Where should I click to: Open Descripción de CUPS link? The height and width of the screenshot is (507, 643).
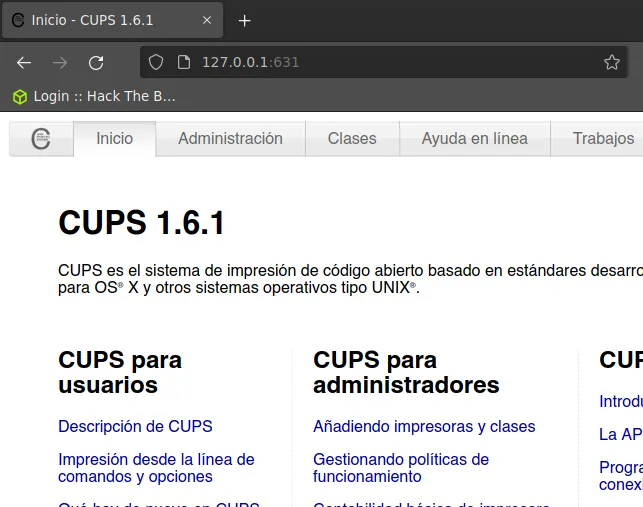pos(135,427)
